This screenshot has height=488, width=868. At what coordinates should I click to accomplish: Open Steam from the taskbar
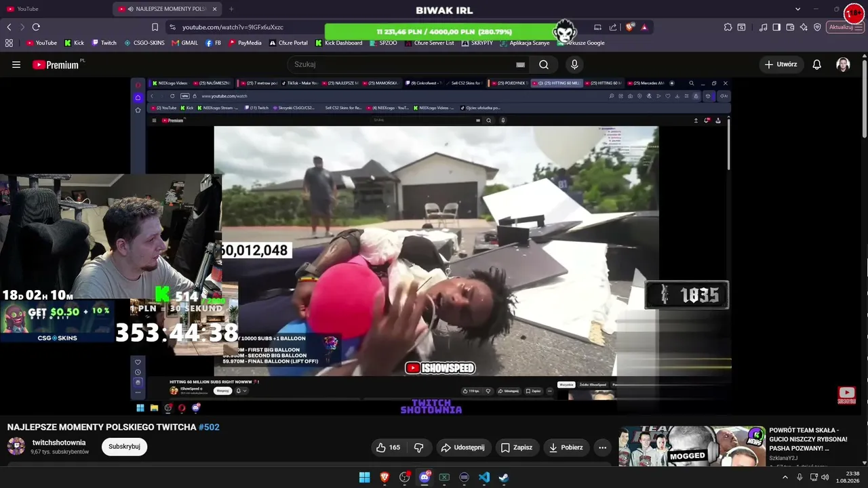pos(504,477)
